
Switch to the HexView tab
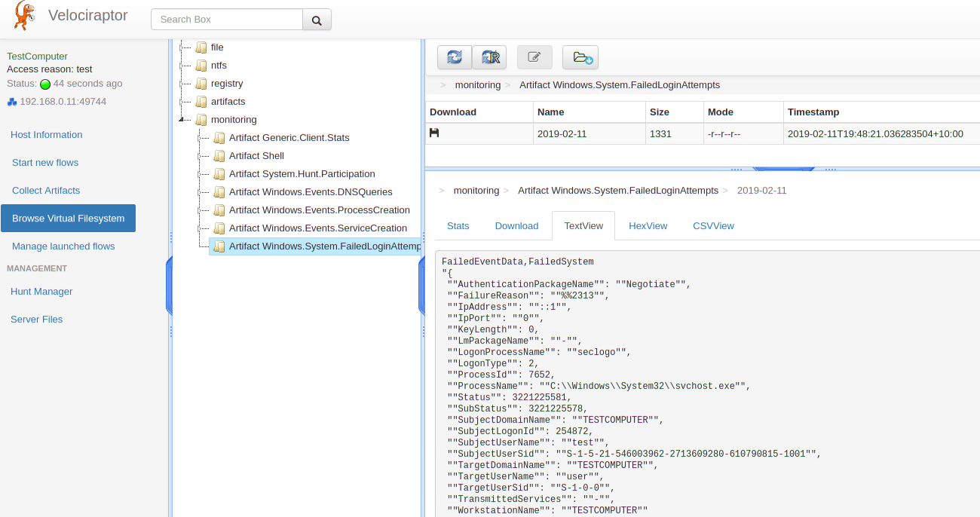(648, 226)
